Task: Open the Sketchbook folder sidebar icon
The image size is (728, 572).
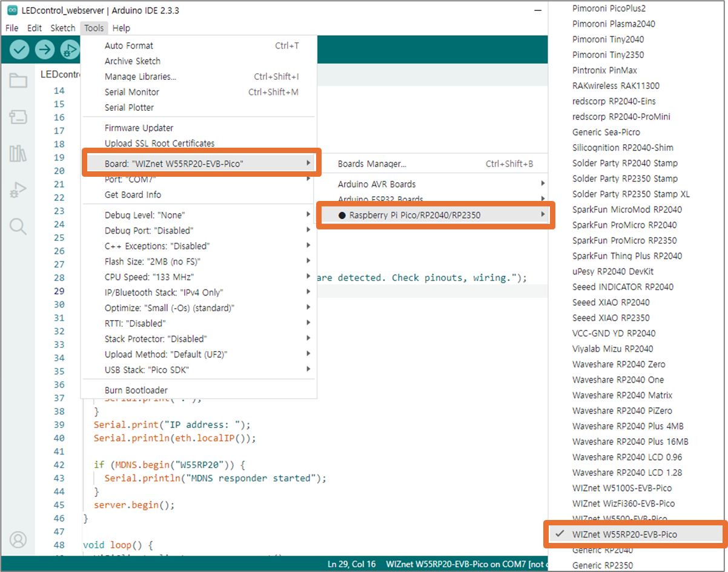Action: click(x=18, y=81)
